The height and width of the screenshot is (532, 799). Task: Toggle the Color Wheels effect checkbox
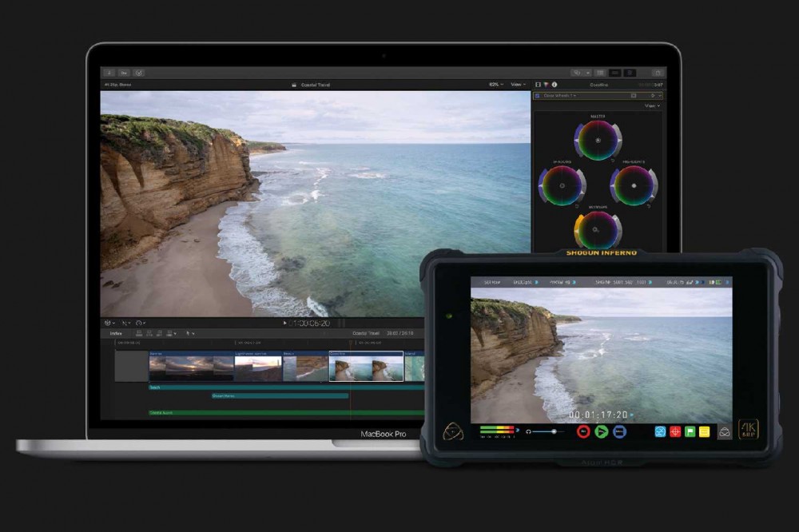pos(538,96)
